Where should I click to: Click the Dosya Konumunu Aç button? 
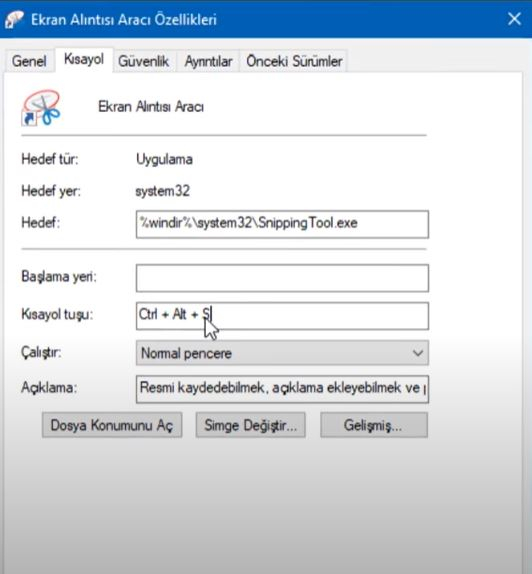coord(112,425)
